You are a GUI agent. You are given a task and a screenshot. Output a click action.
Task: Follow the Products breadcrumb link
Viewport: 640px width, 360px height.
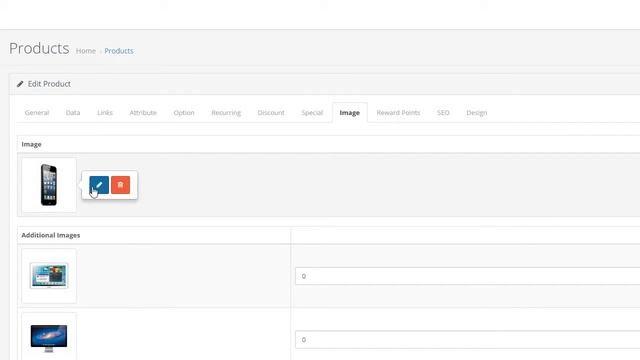point(119,51)
